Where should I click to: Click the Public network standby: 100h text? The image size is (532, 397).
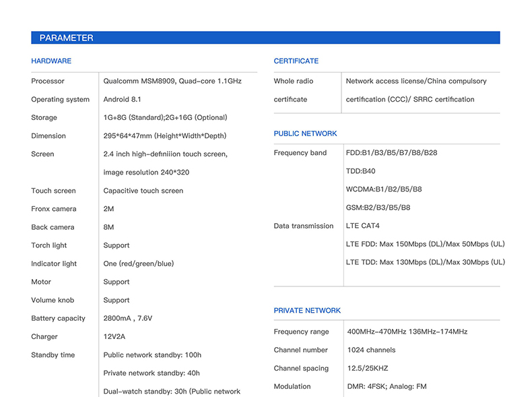coord(152,355)
